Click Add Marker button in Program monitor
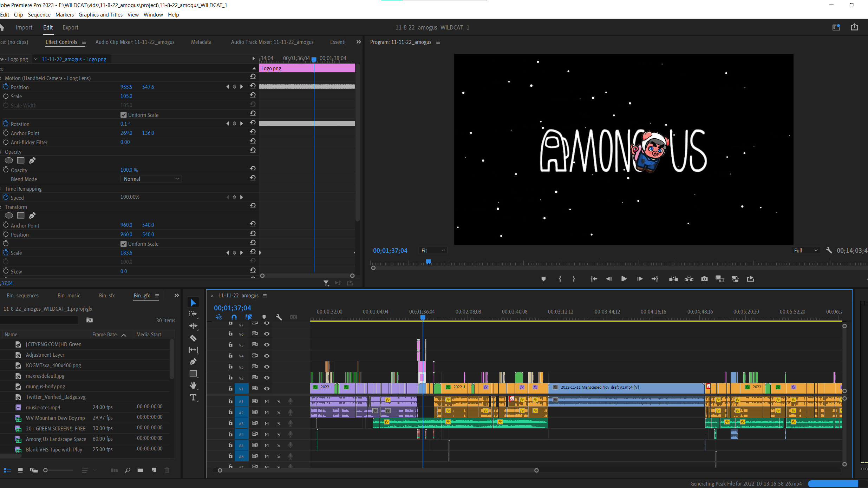The width and height of the screenshot is (868, 488). [x=543, y=279]
